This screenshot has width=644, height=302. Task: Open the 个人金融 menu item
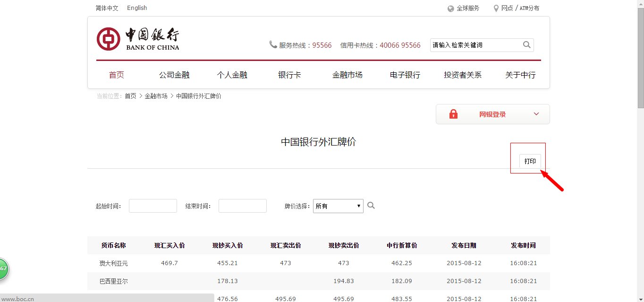(x=232, y=74)
